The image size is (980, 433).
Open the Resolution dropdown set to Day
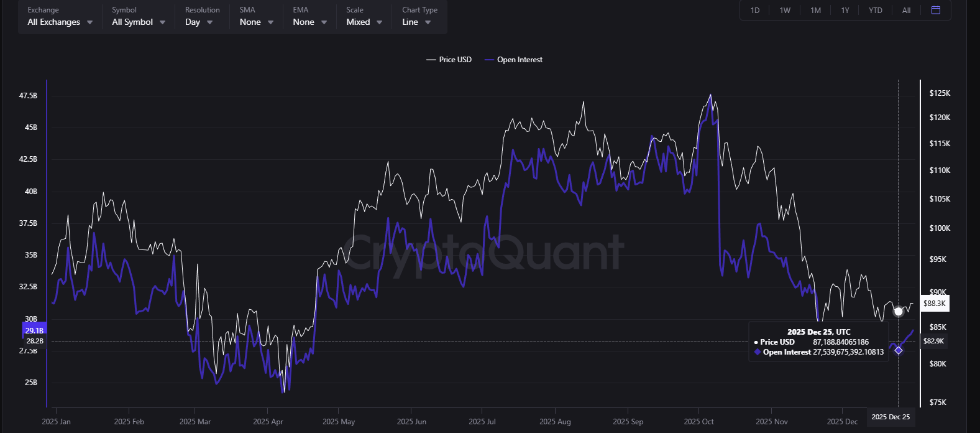(199, 22)
